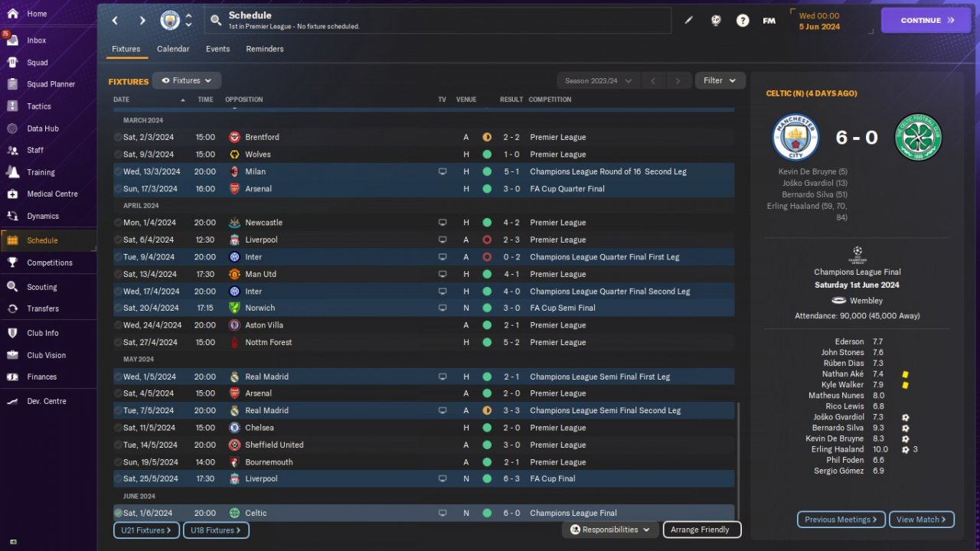The image size is (980, 551).
Task: Select the Brentford fixture row circle
Action: point(118,137)
